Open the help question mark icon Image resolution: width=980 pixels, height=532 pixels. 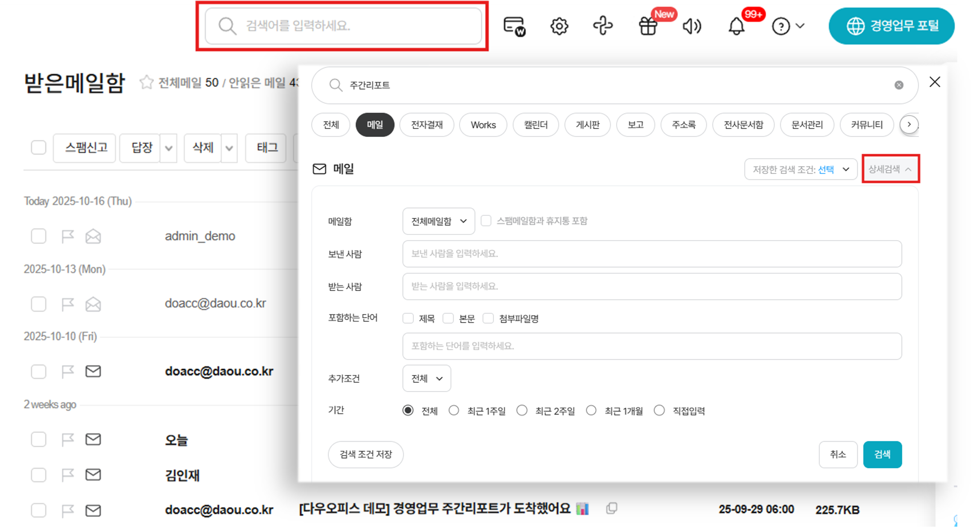click(781, 26)
